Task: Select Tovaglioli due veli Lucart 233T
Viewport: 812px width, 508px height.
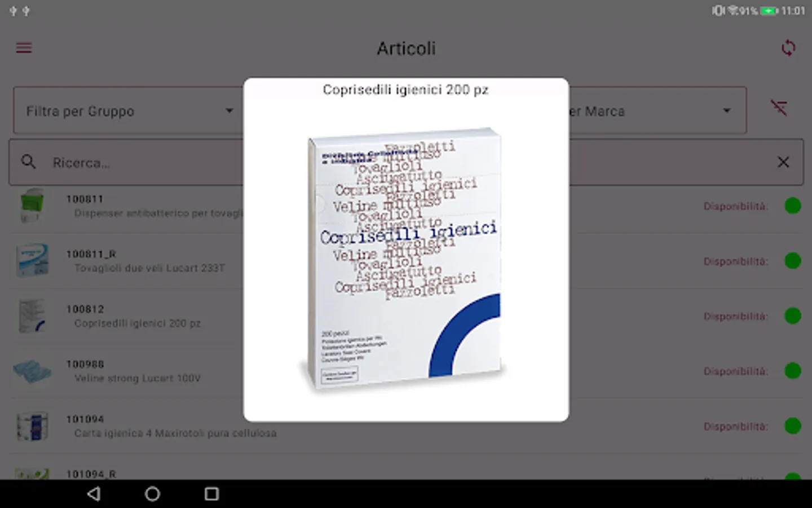Action: point(149,268)
